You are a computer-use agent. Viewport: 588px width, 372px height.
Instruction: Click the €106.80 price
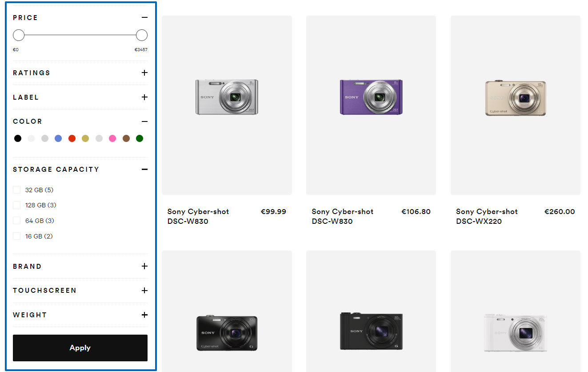click(416, 212)
